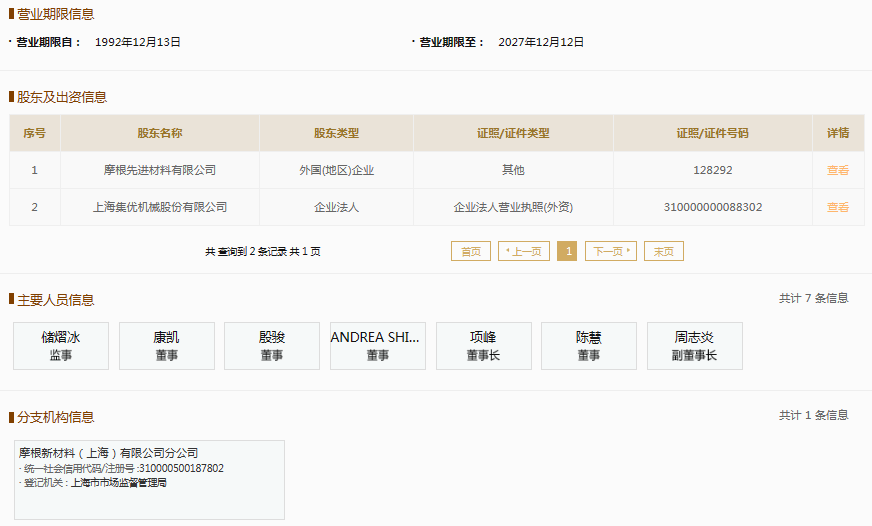This screenshot has width=872, height=526.
Task: Click the 股东及出资信息 section heading
Action: [x=62, y=97]
